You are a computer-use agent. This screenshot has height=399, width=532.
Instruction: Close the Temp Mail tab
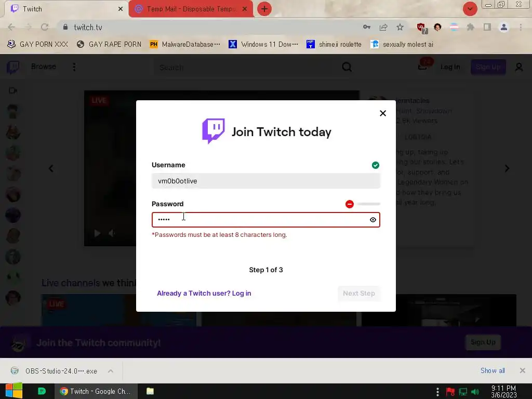click(x=245, y=9)
